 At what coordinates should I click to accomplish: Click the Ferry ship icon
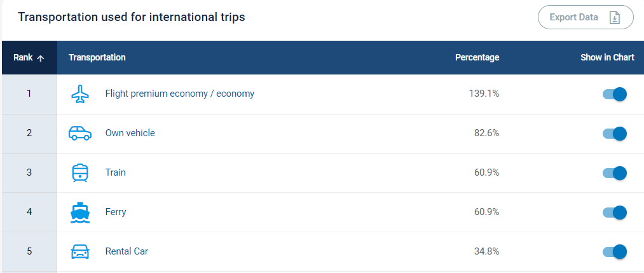pyautogui.click(x=79, y=212)
